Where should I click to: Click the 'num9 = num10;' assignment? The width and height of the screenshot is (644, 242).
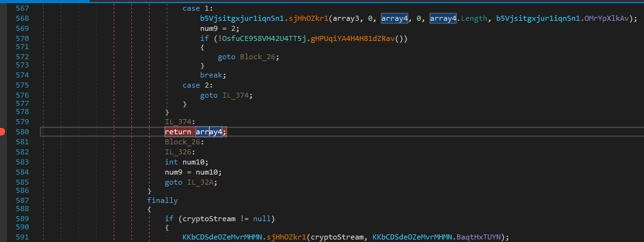click(193, 172)
